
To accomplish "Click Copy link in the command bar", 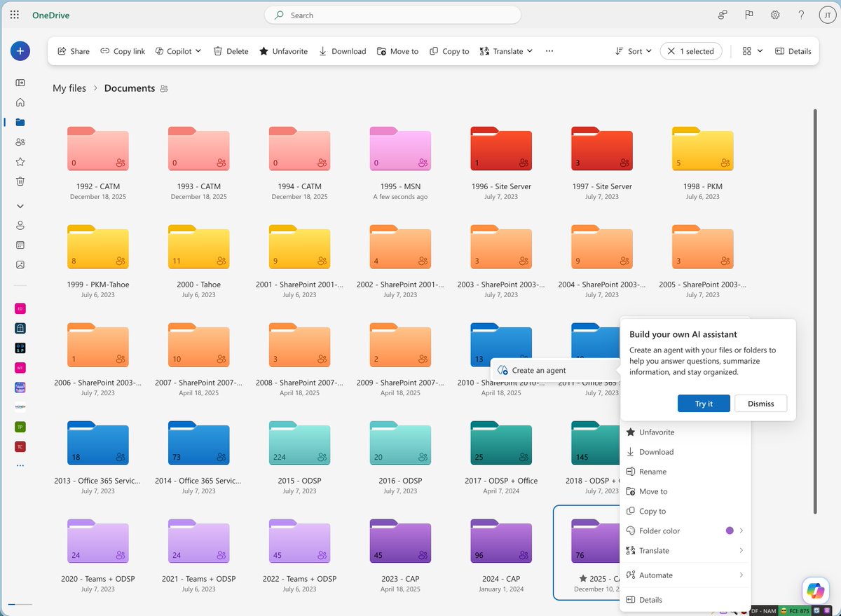I will point(123,51).
